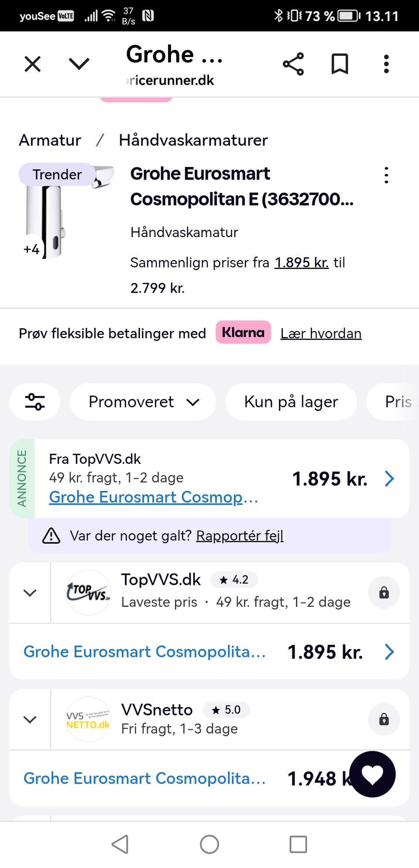The width and height of the screenshot is (419, 868).
Task: Tap the share icon in browser header
Action: point(293,65)
